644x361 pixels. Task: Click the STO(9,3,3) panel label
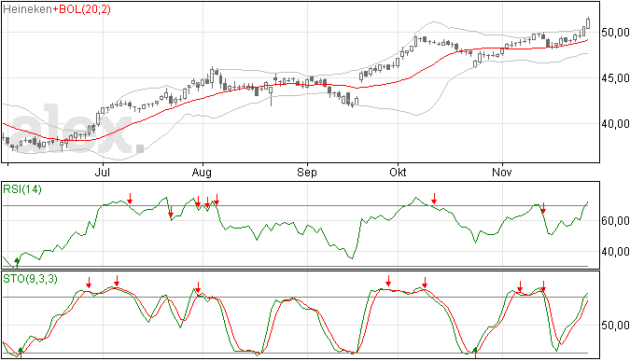(x=30, y=279)
